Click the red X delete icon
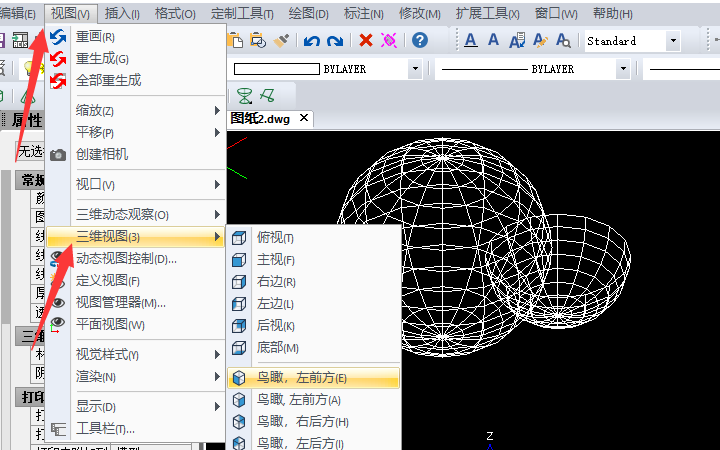720x450 pixels. pos(366,40)
